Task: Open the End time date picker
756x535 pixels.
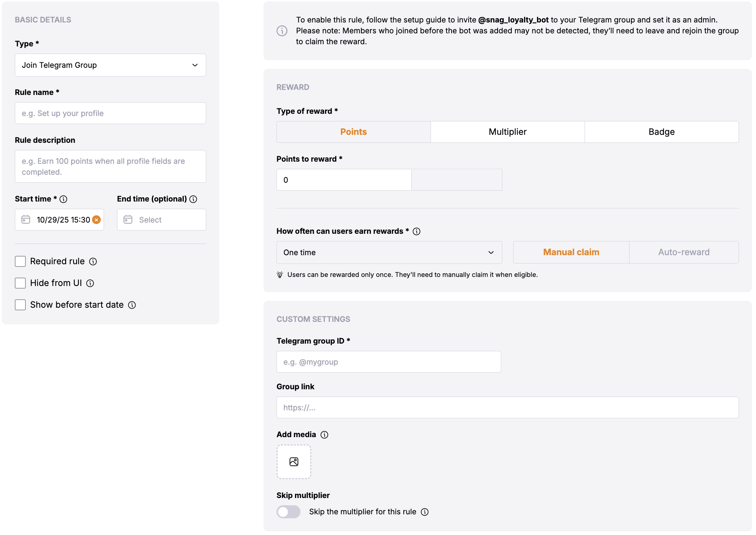Action: pos(162,220)
